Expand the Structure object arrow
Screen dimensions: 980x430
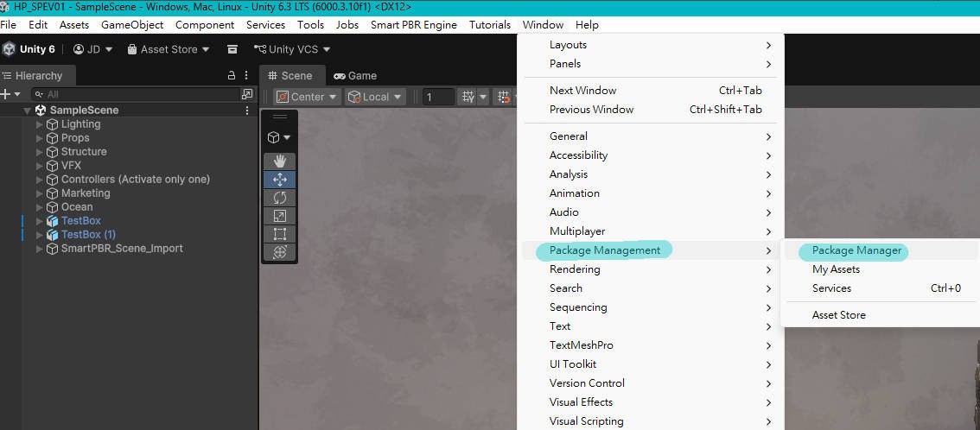click(x=40, y=152)
